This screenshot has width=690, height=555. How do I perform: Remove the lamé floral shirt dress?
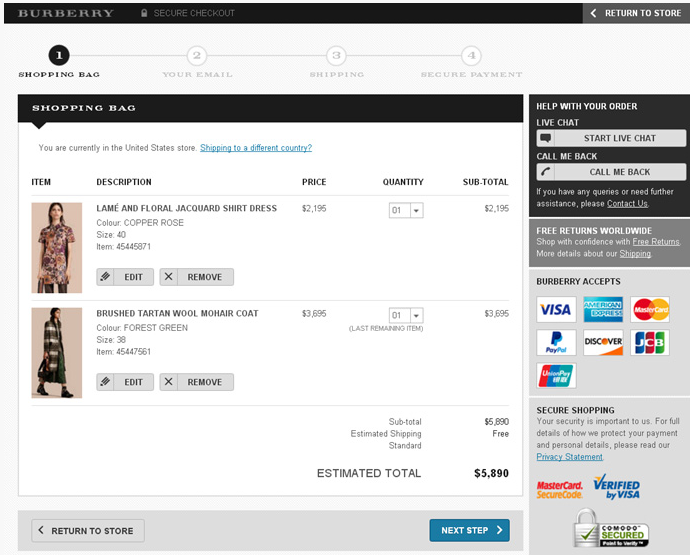click(197, 277)
